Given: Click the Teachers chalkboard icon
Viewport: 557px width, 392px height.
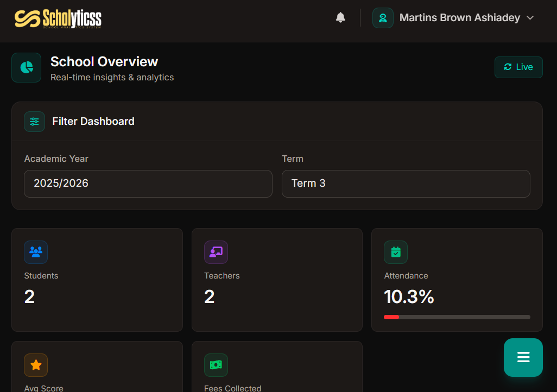Looking at the screenshot, I should (216, 252).
